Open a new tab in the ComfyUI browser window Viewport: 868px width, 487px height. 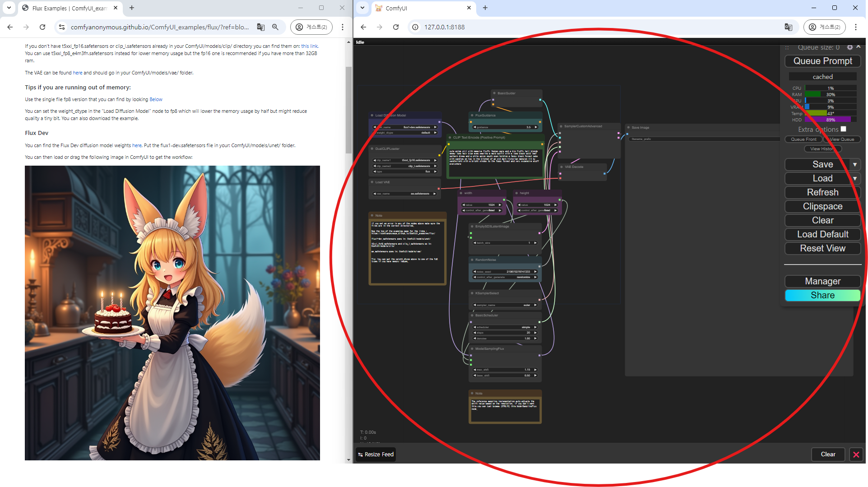pyautogui.click(x=485, y=8)
